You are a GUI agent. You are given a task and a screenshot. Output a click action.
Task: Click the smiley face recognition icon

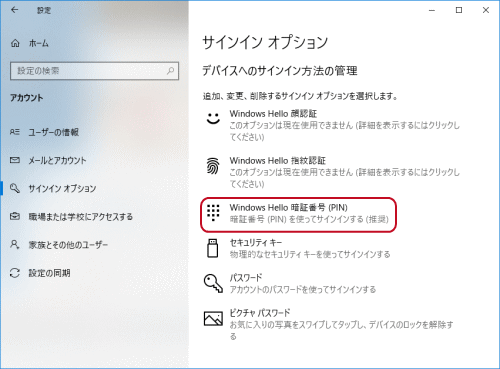point(213,118)
